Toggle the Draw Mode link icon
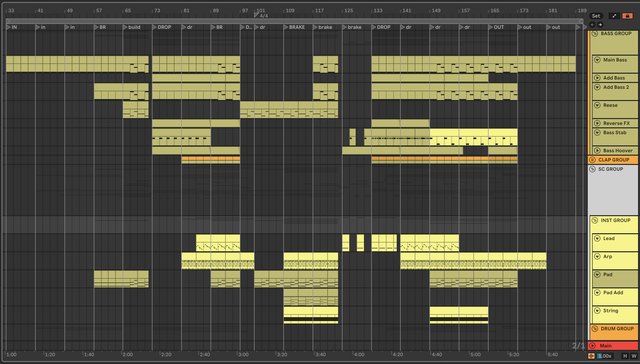The width and height of the screenshot is (640, 364). coord(614,16)
